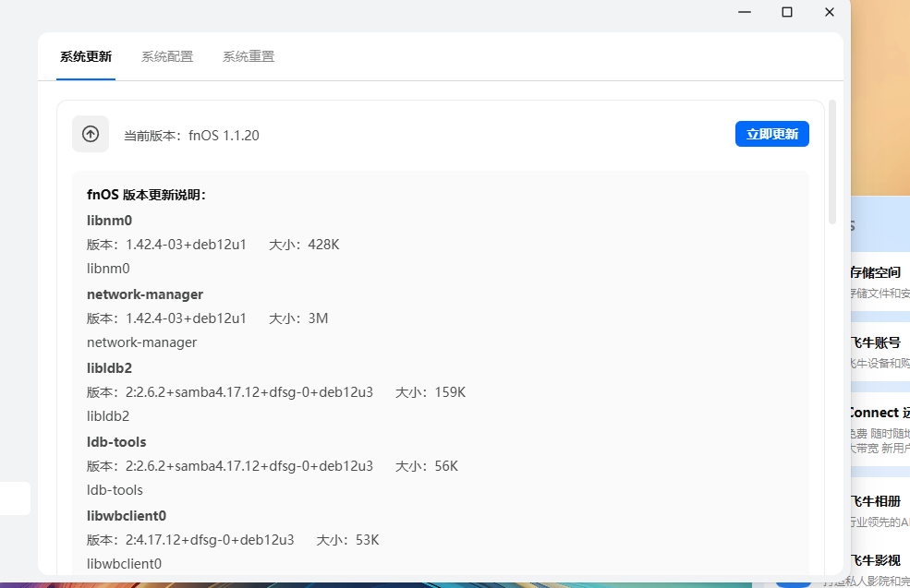
Task: Switch to the 系统更新 tab
Action: point(86,56)
